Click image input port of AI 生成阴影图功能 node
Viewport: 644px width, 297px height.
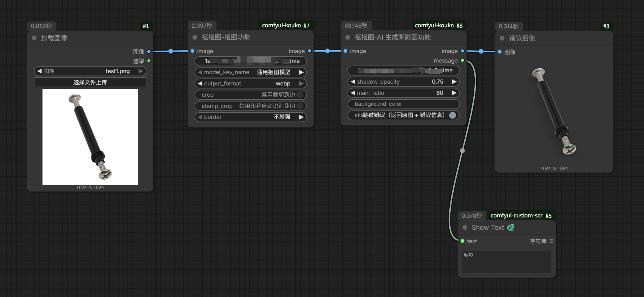tap(345, 51)
